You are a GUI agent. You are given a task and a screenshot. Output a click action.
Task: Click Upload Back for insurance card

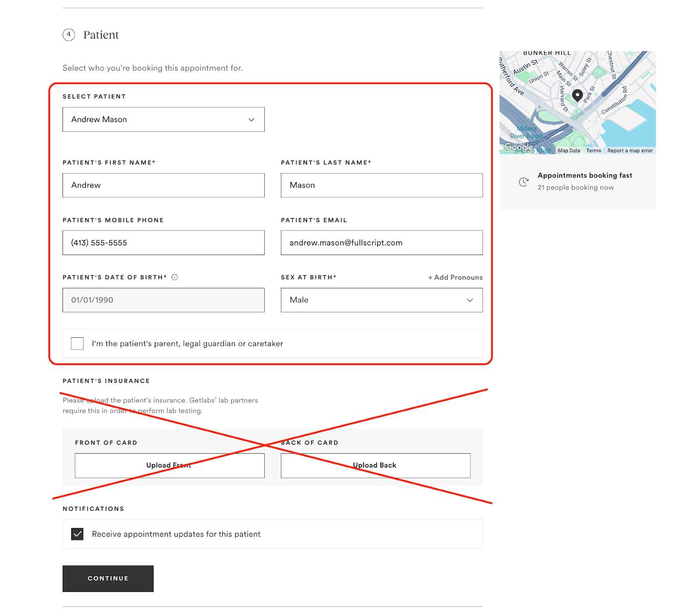coord(374,465)
